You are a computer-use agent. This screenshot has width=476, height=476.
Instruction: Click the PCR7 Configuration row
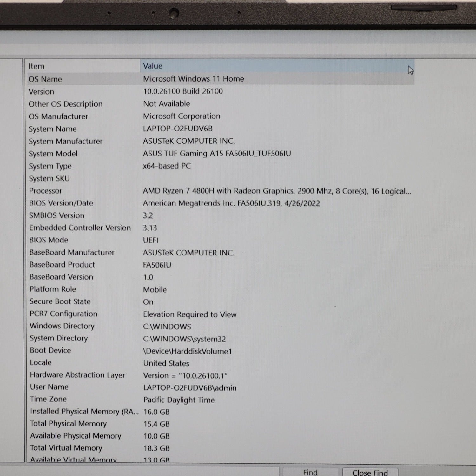click(x=63, y=314)
